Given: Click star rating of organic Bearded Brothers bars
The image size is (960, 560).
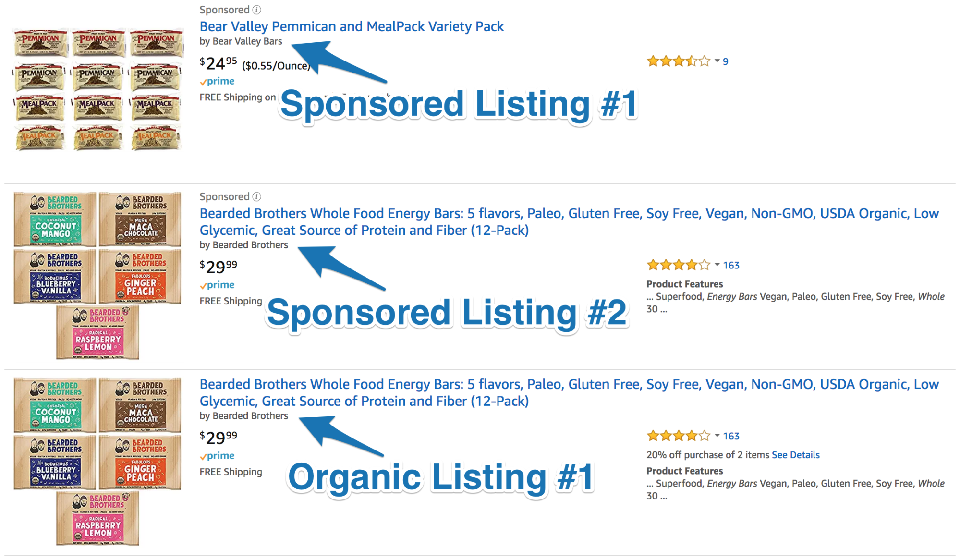Looking at the screenshot, I should (x=678, y=436).
